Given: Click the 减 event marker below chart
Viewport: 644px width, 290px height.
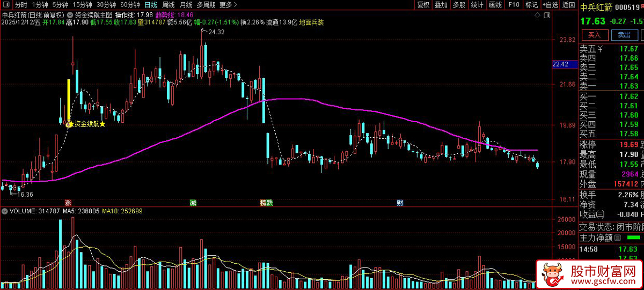Looking at the screenshot, I should [x=193, y=203].
